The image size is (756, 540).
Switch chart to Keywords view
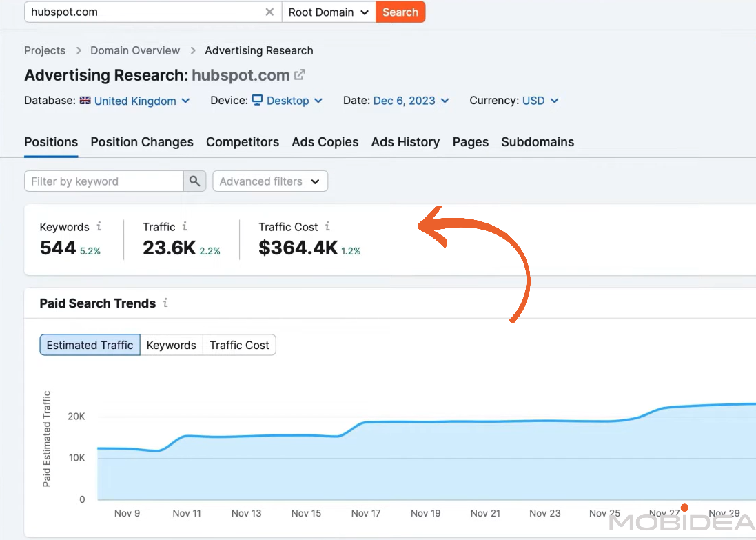click(171, 345)
